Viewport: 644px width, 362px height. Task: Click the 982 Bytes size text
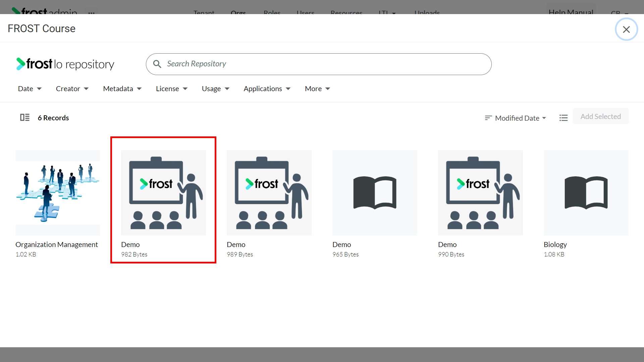(134, 254)
